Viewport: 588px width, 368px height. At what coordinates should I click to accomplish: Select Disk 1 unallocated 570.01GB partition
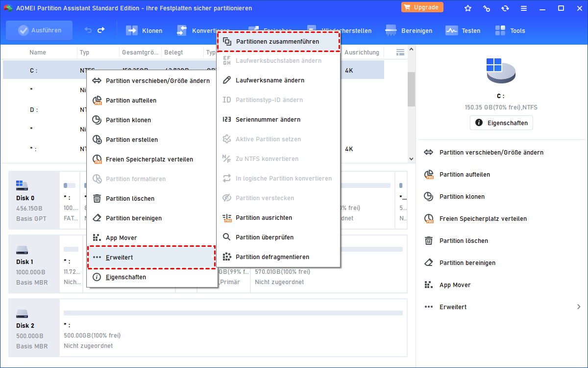tap(328, 263)
